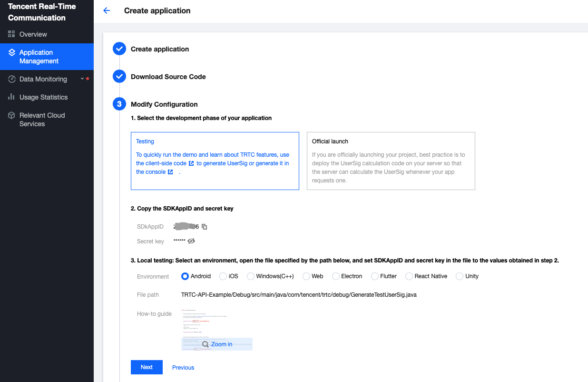Open Overview in the sidebar
Viewport: 588px width, 382px height.
tap(47, 34)
